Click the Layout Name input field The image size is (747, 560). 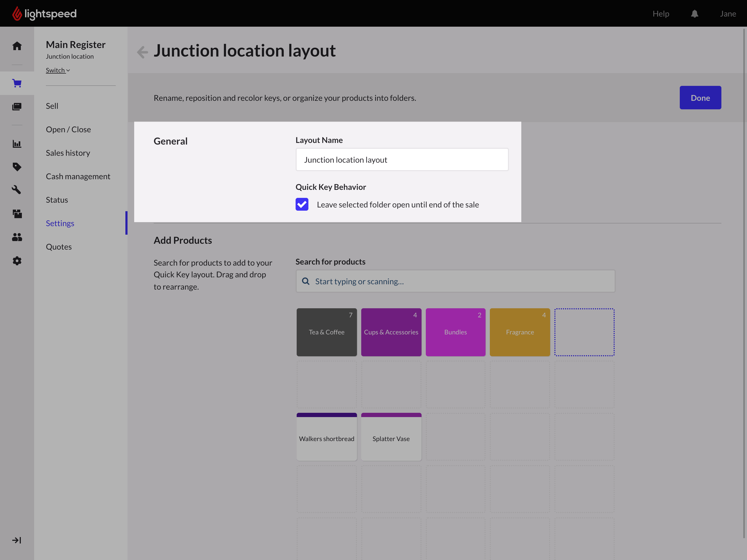click(402, 160)
